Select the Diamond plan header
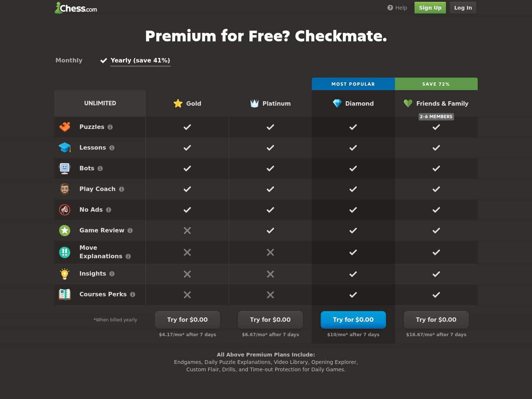 pos(353,103)
